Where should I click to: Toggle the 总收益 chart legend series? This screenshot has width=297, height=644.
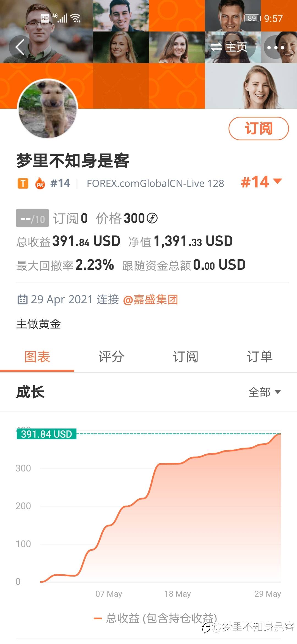(x=155, y=618)
